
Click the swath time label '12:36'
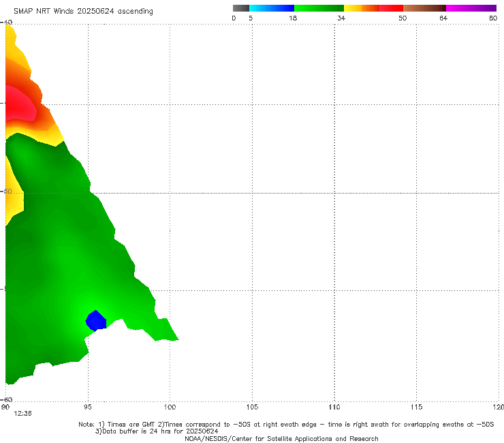tap(22, 414)
